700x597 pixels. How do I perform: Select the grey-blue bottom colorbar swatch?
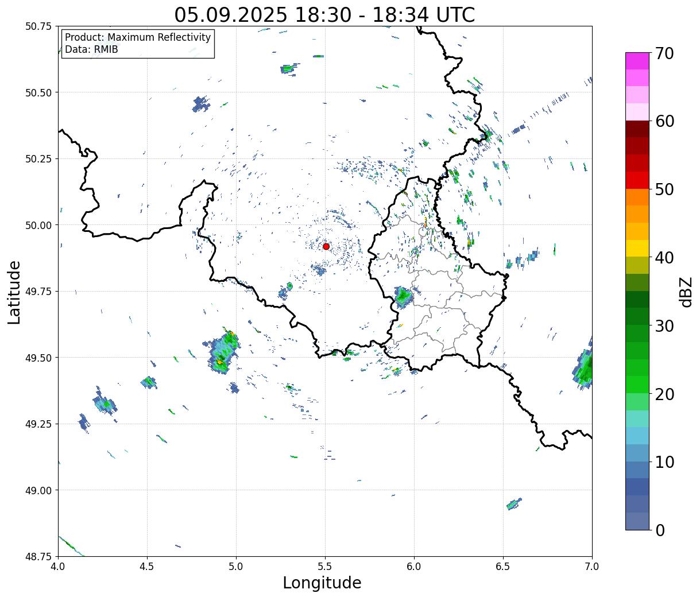point(637,521)
